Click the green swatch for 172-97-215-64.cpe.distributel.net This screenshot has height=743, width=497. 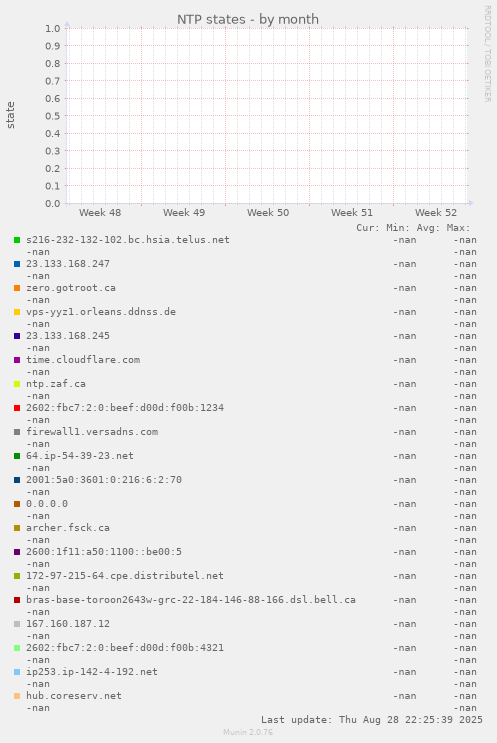pos(17,576)
